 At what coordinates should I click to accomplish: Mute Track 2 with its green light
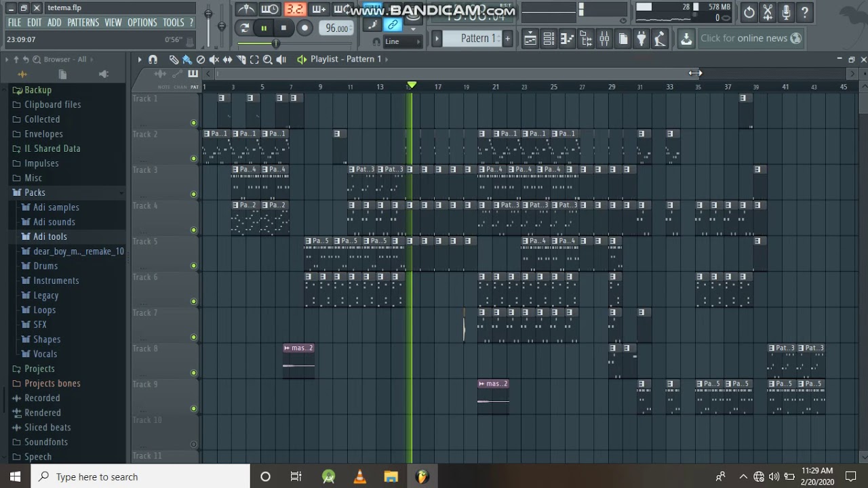click(193, 159)
